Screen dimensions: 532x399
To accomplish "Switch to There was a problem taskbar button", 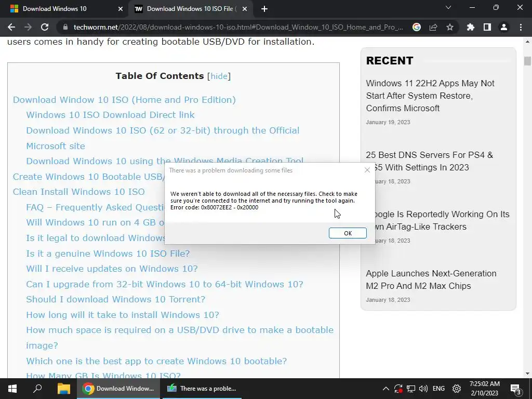I will 202,389.
